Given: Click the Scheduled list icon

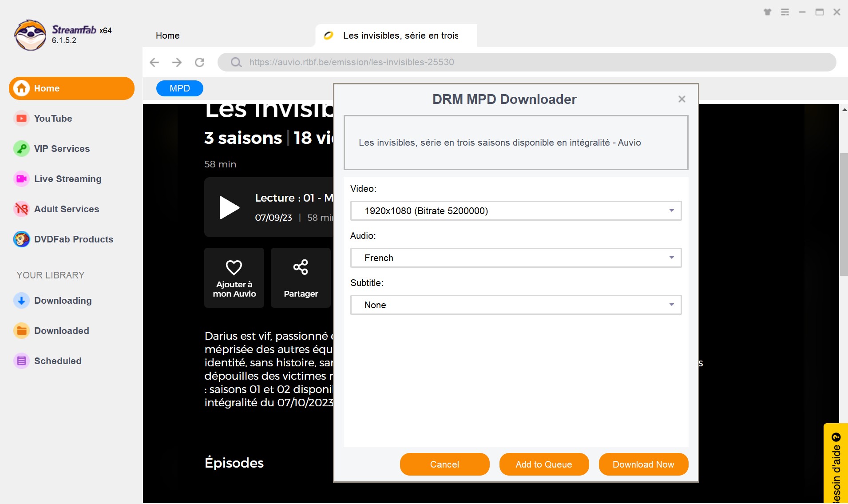Looking at the screenshot, I should click(x=21, y=361).
